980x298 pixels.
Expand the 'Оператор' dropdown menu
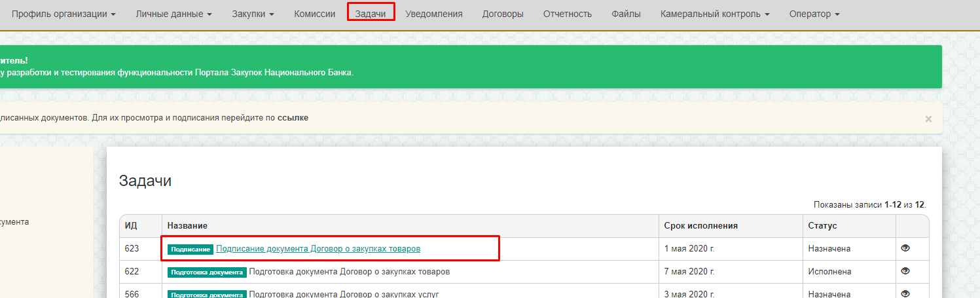(814, 14)
